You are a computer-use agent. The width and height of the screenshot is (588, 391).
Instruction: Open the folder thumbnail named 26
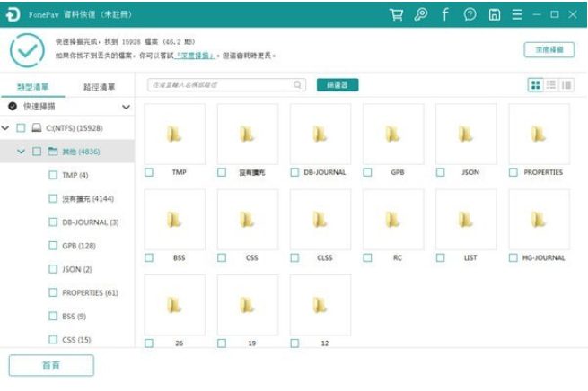(x=175, y=305)
